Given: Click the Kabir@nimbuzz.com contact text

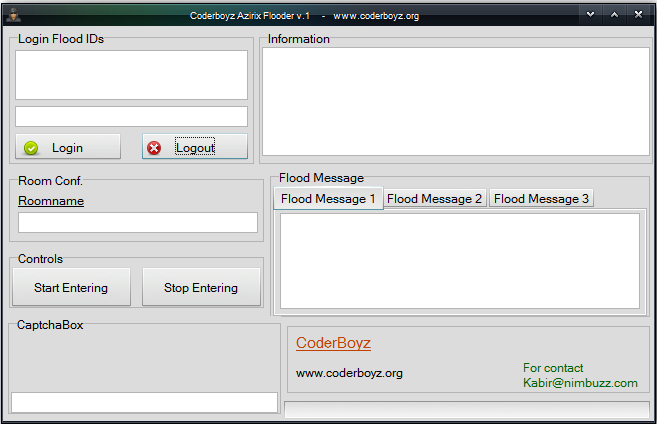Looking at the screenshot, I should coord(580,383).
